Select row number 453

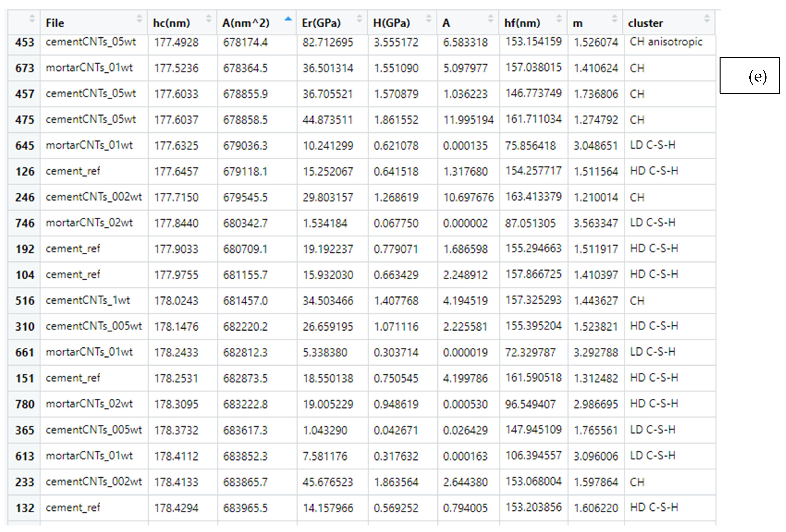coord(25,43)
